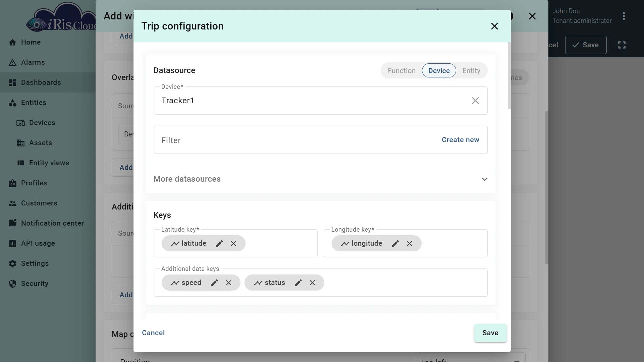This screenshot has height=362, width=644.
Task: Edit the latitude key chip
Action: click(x=219, y=244)
